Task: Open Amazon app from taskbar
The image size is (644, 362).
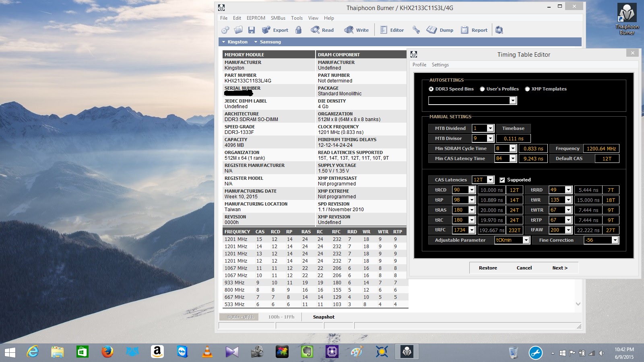Action: click(x=157, y=352)
